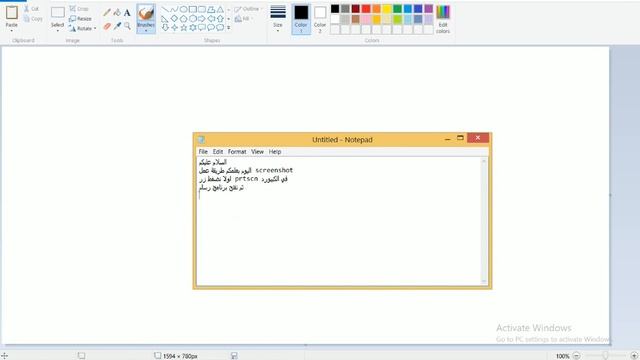Expand the Brushes dropdown arrow
The image size is (640, 360).
pyautogui.click(x=146, y=31)
